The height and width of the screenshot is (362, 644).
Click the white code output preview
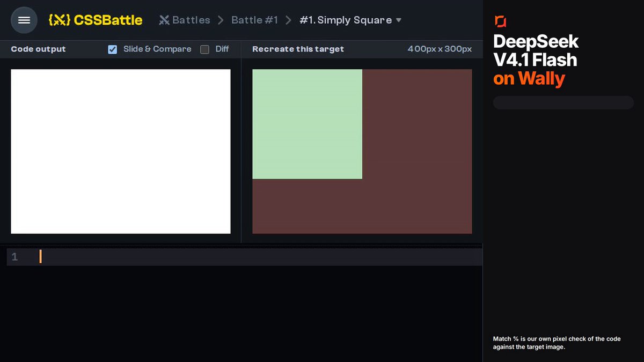121,151
